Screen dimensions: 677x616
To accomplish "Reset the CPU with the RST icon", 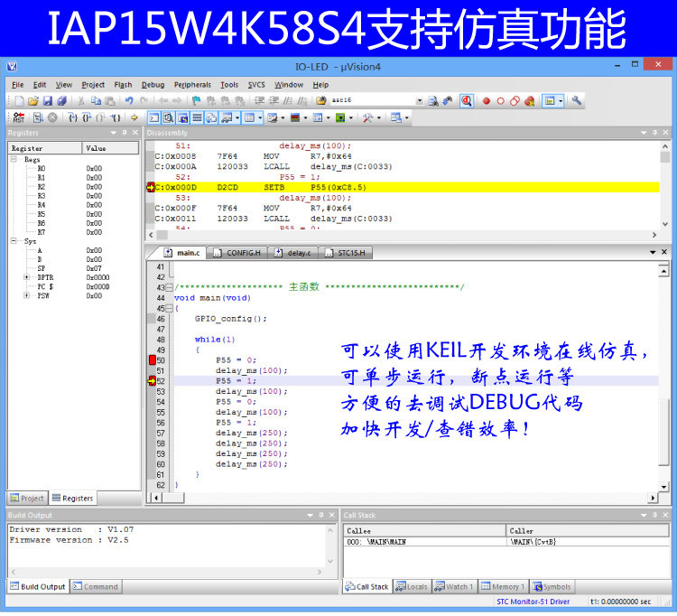I will coord(19,117).
